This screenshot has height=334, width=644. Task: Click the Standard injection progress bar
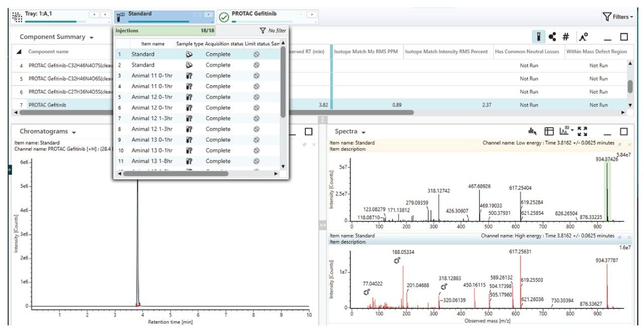(x=159, y=22)
